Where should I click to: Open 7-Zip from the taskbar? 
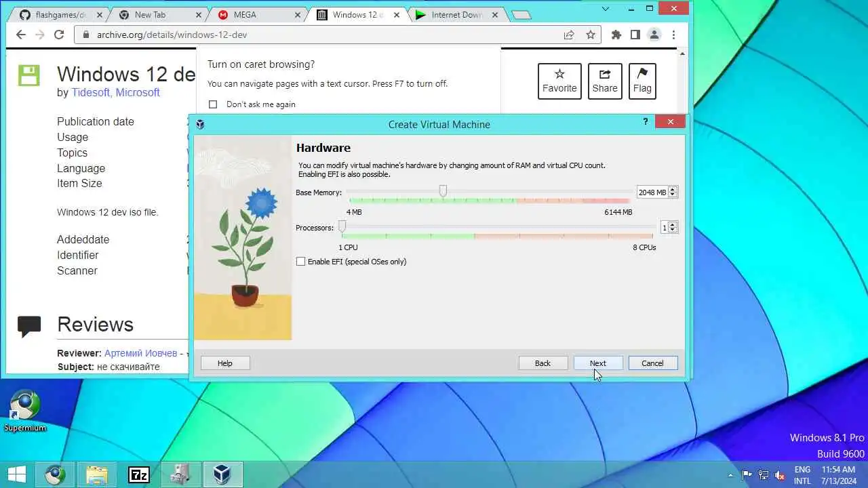pos(139,474)
